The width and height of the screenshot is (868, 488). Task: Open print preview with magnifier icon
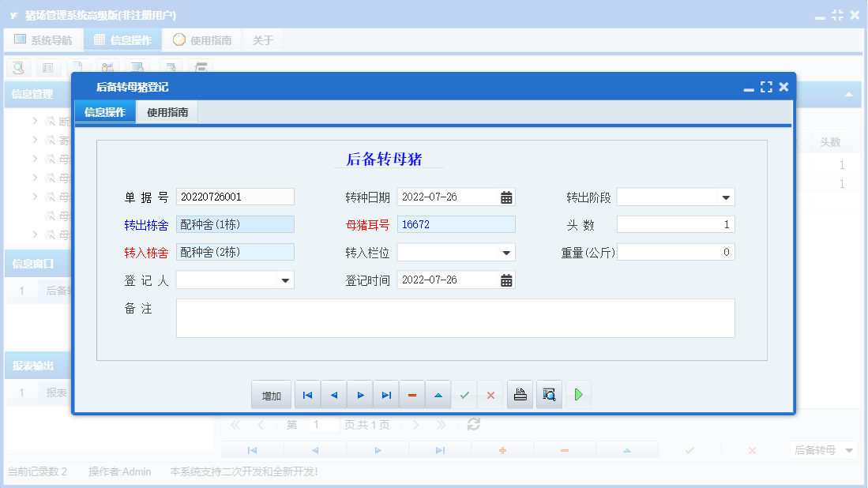[x=549, y=394]
